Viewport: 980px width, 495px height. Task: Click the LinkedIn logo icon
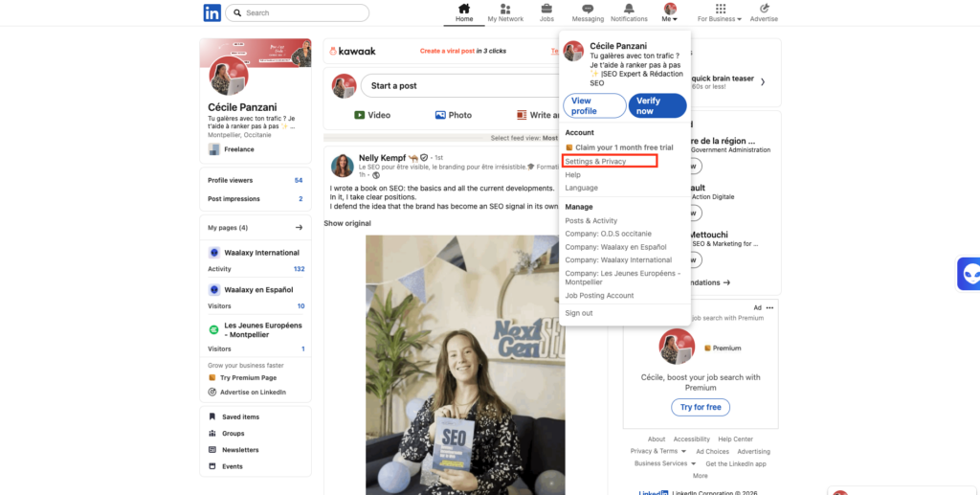[212, 12]
